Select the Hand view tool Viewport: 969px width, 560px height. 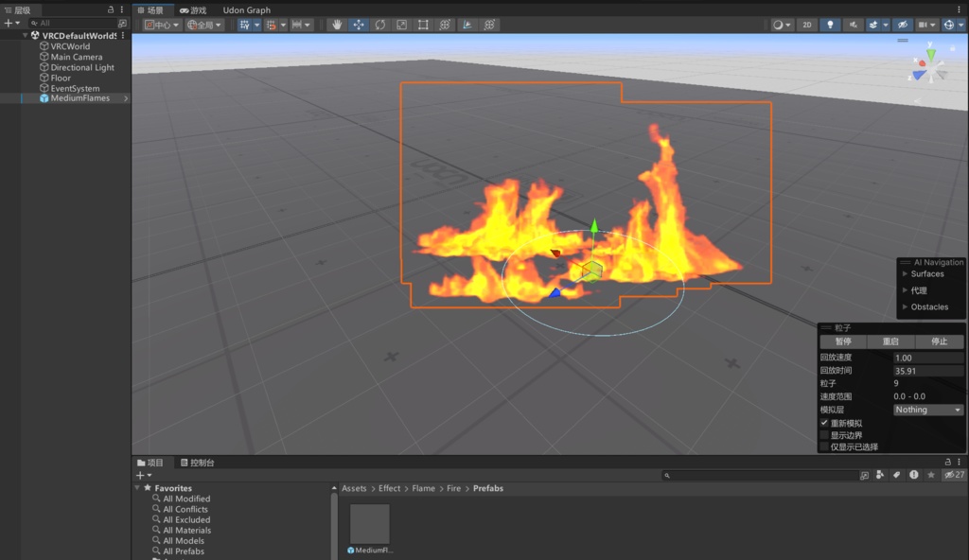coord(337,25)
